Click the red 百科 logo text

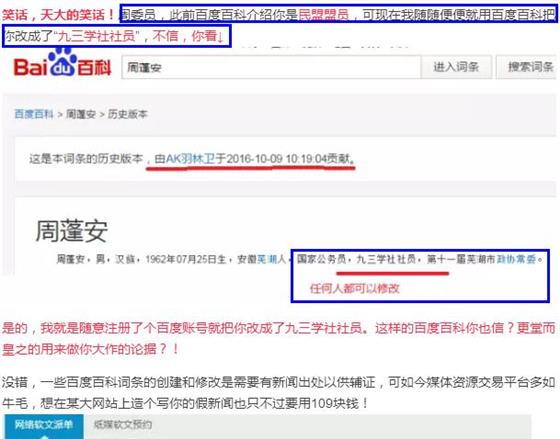point(95,67)
